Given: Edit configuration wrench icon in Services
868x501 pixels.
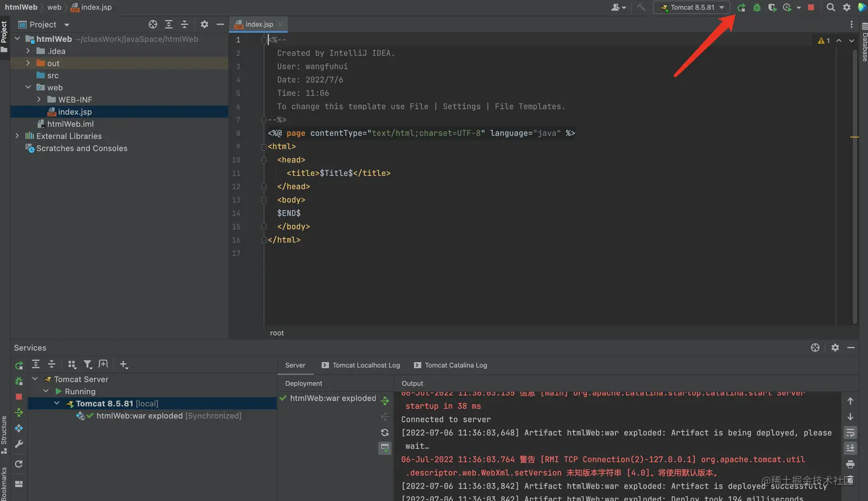Looking at the screenshot, I should 19,444.
